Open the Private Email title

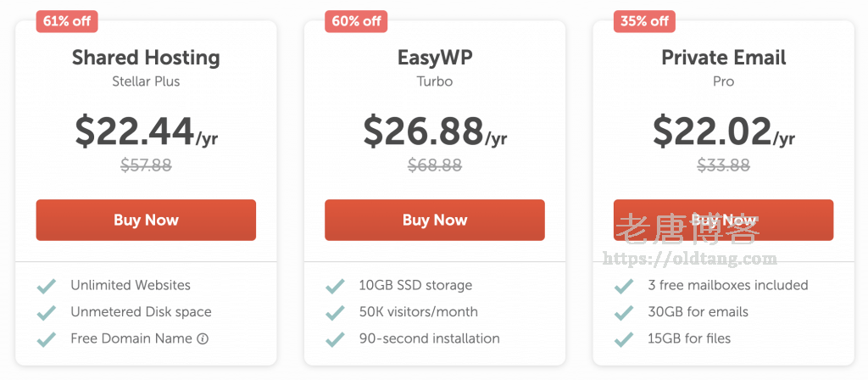coord(723,58)
